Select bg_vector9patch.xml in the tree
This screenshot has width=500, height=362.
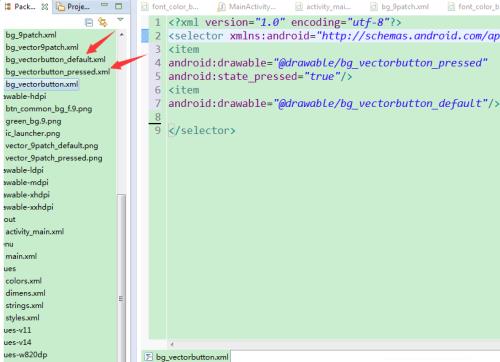(42, 47)
